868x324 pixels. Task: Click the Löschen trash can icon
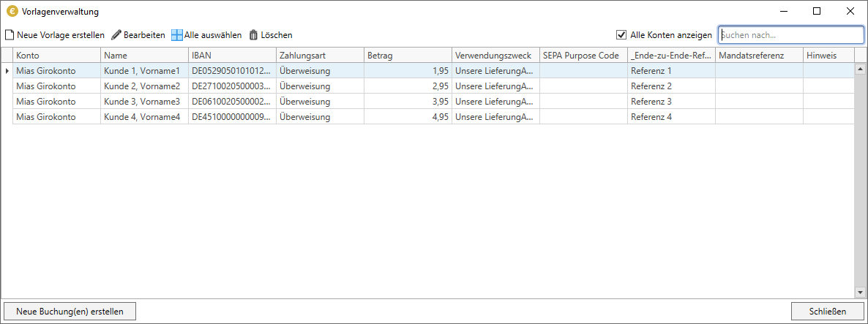pyautogui.click(x=254, y=35)
